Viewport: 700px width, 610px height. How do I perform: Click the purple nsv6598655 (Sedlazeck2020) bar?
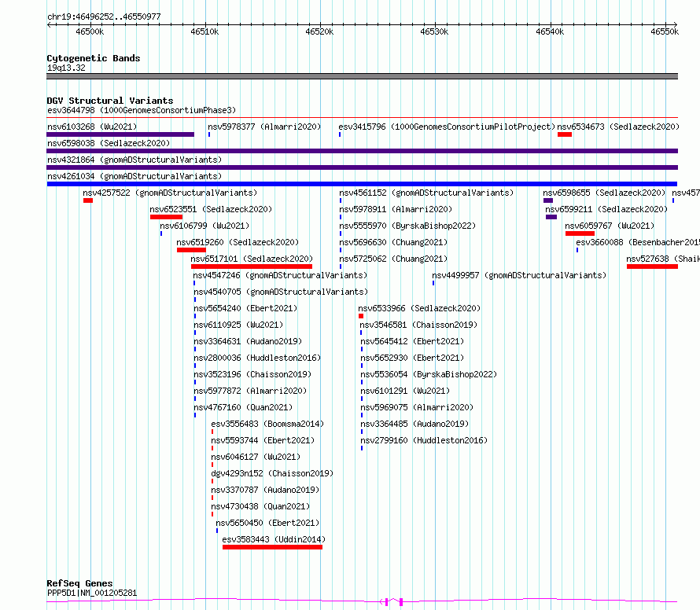tap(548, 200)
